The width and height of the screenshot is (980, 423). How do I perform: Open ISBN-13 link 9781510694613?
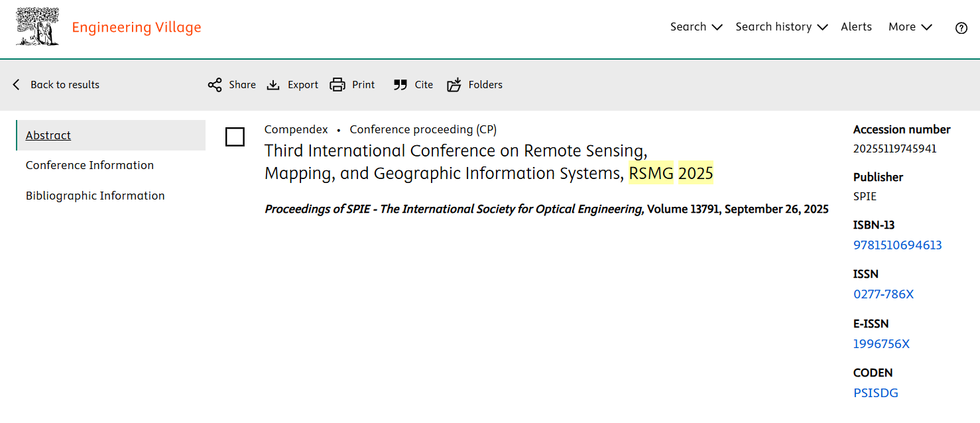897,245
